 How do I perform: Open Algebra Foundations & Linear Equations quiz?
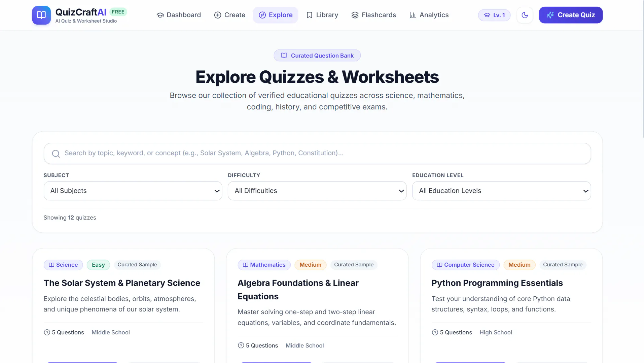pos(298,290)
